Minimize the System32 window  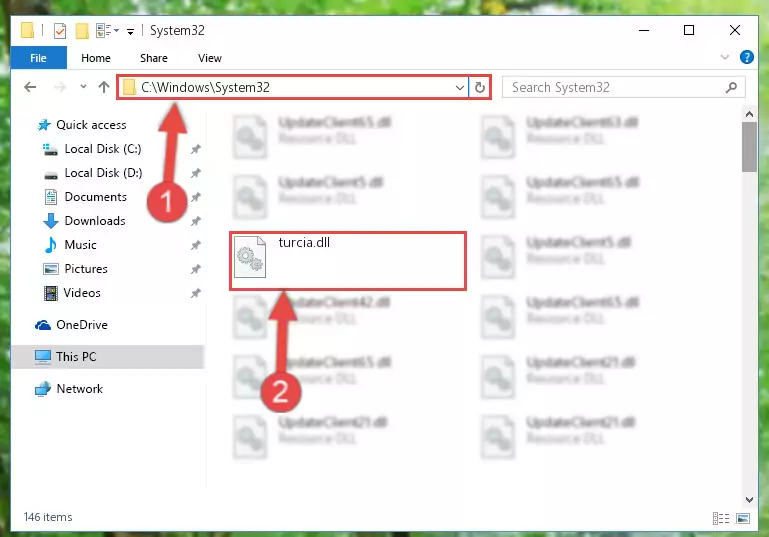pos(644,30)
